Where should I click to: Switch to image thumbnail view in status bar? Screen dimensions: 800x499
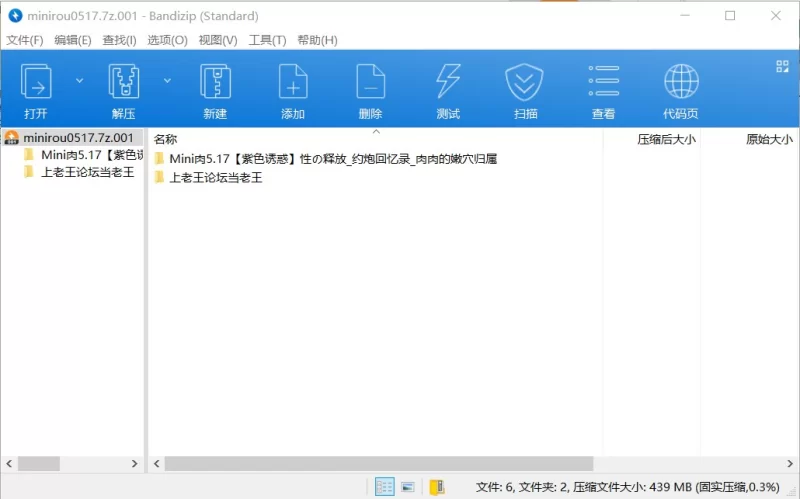408,487
